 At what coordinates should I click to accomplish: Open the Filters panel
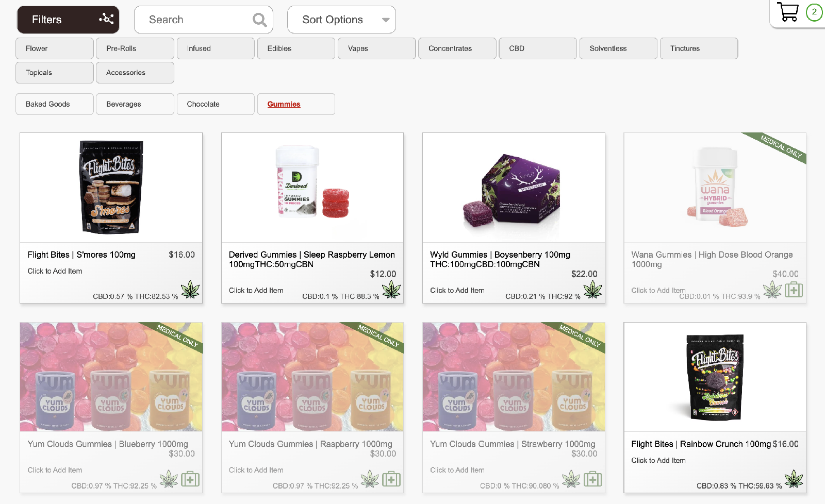click(68, 20)
